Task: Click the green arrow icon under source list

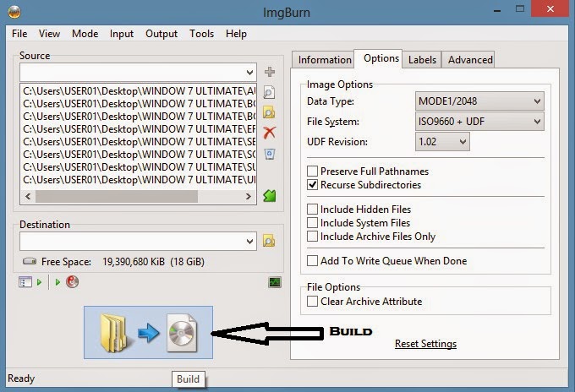Action: [x=270, y=196]
